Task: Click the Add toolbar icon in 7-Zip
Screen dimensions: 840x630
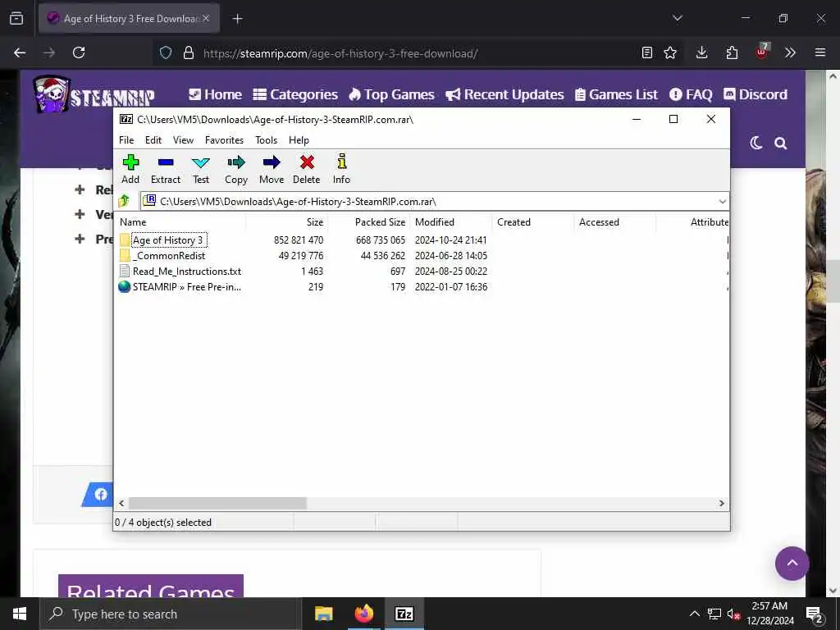Action: (x=130, y=169)
